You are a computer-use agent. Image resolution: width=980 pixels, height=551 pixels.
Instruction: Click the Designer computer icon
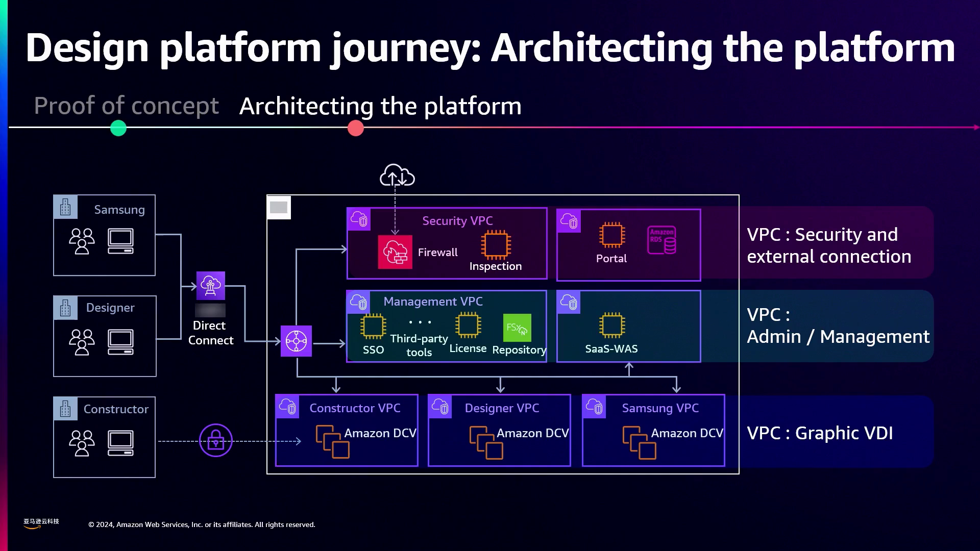pyautogui.click(x=121, y=342)
